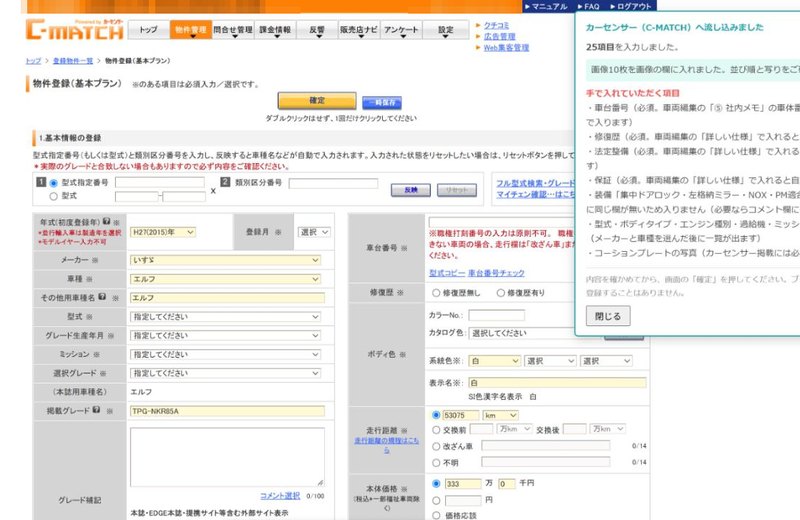
Task: Open the 型式 指定してください dropdown
Action: pyautogui.click(x=226, y=317)
